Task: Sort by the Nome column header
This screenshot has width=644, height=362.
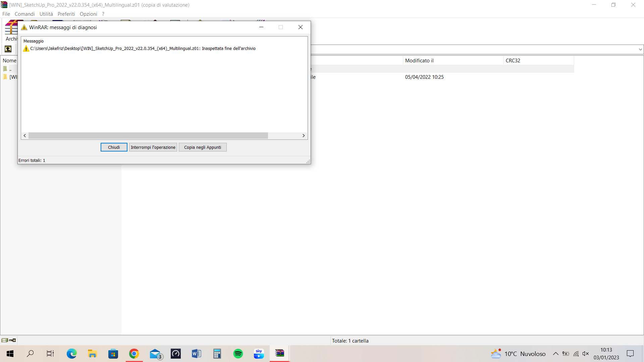Action: pyautogui.click(x=9, y=60)
